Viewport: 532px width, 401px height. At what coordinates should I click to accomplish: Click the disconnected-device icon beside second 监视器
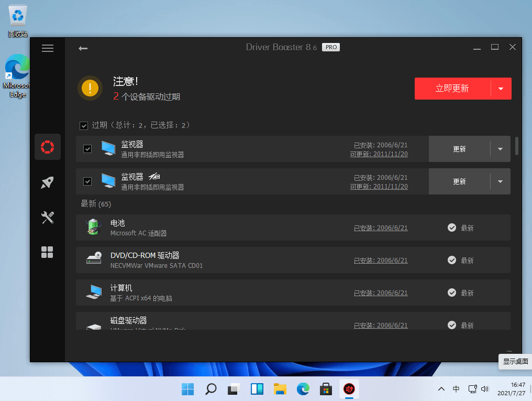[154, 177]
